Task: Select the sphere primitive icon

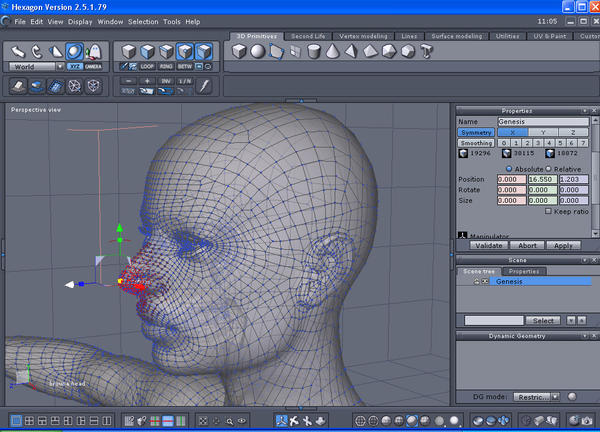Action: click(x=257, y=51)
